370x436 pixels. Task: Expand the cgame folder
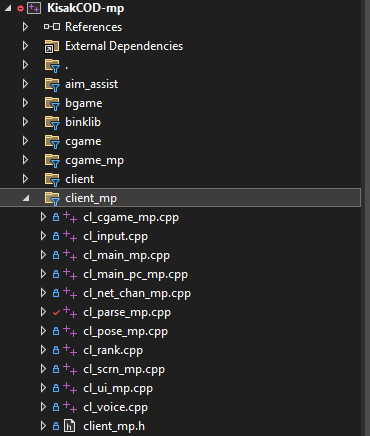click(25, 141)
